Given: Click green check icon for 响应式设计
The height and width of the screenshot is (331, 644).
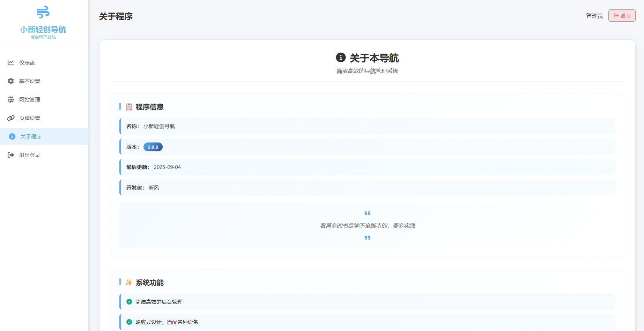Looking at the screenshot, I should point(129,322).
